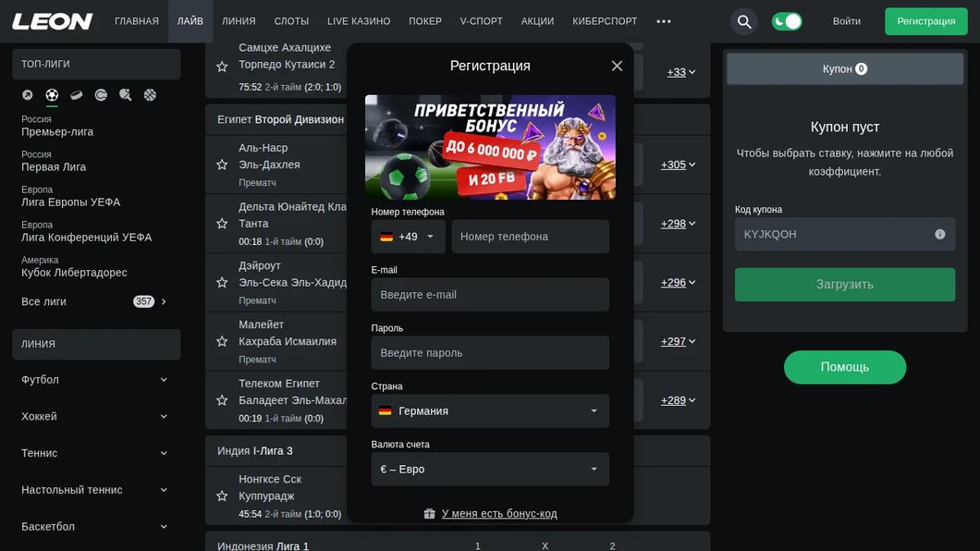Expand the Футбол section

95,380
